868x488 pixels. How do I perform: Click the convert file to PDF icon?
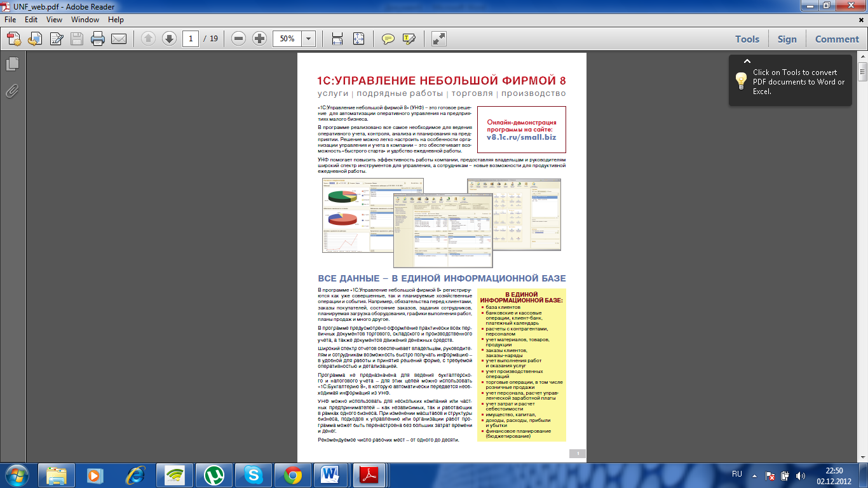35,39
